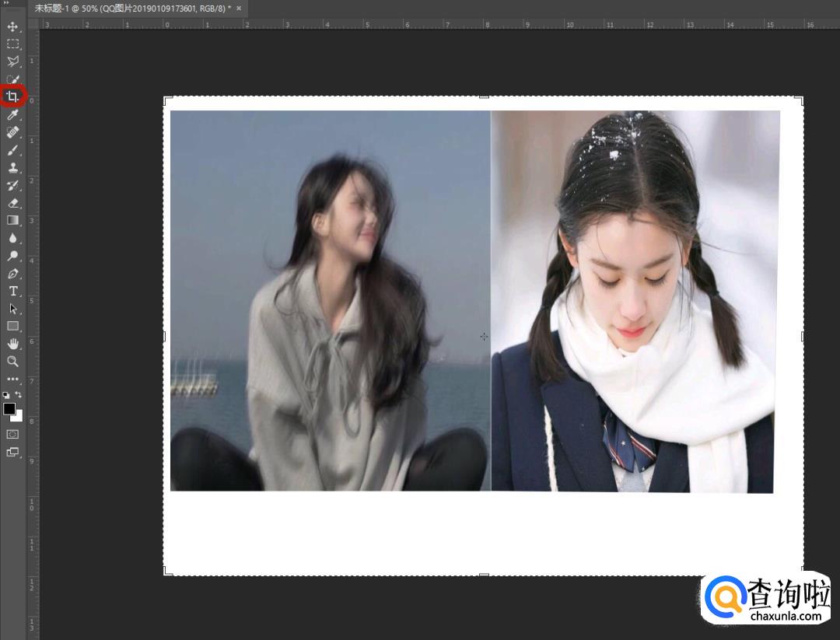Select the Polygonal Lasso tool
This screenshot has width=840, height=640.
[12, 61]
